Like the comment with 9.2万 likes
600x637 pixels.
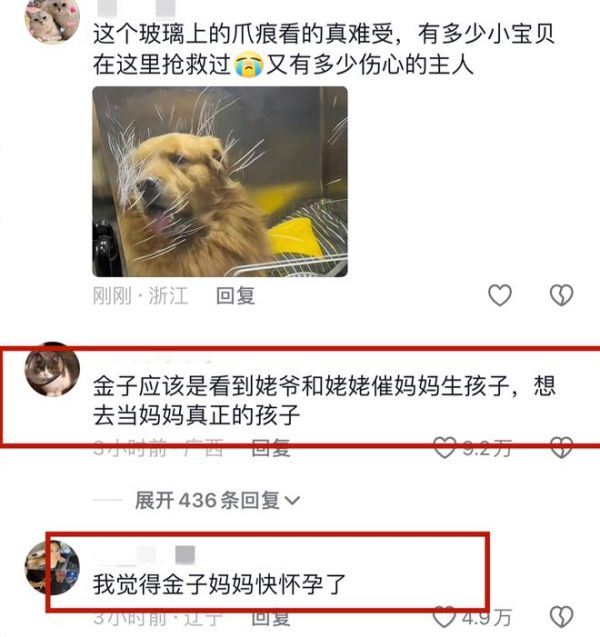coord(444,448)
